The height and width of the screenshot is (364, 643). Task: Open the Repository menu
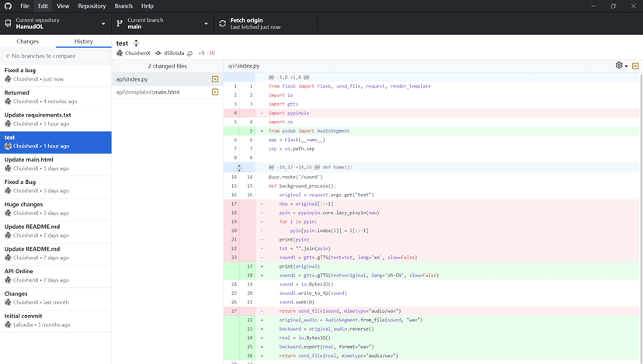coord(92,6)
